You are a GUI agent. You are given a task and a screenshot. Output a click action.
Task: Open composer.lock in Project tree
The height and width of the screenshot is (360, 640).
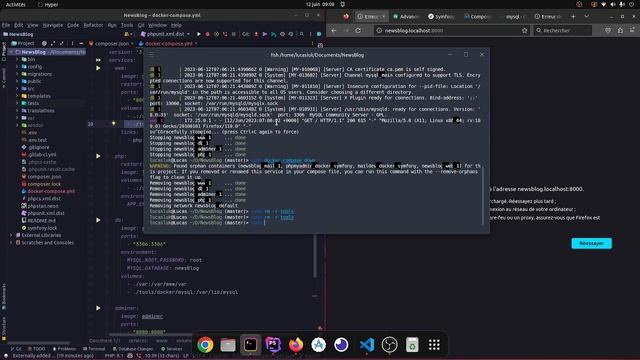pos(41,184)
